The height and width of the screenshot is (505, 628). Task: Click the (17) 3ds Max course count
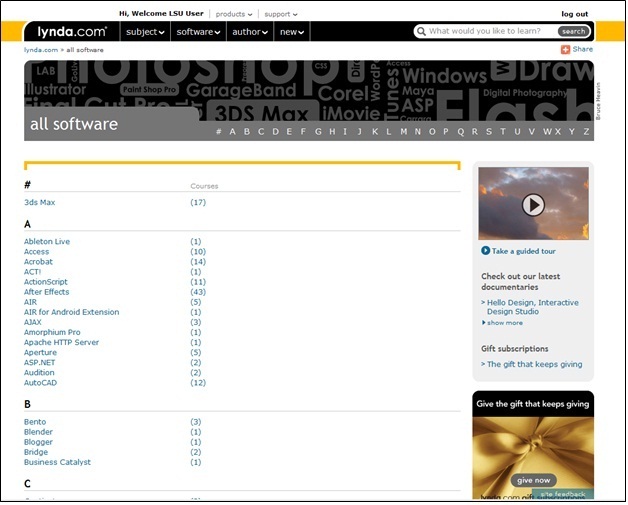tap(198, 202)
